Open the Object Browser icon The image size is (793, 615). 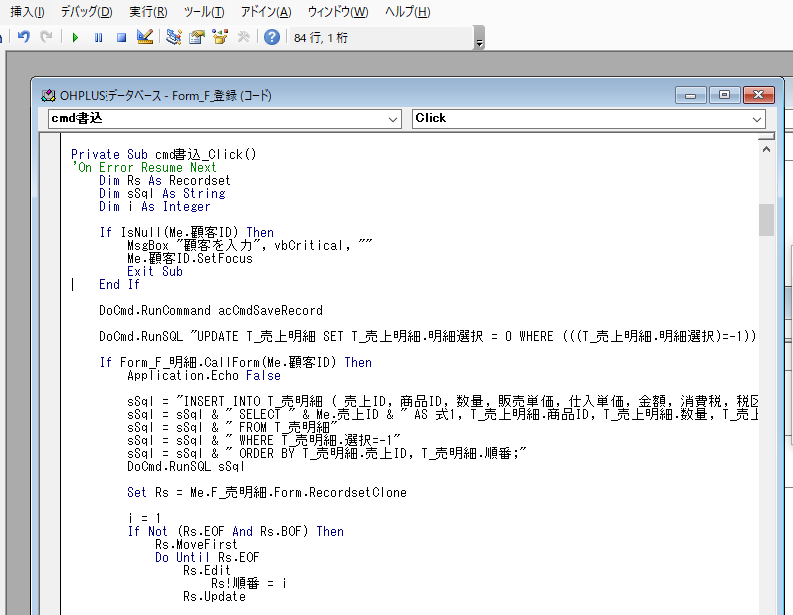click(220, 37)
